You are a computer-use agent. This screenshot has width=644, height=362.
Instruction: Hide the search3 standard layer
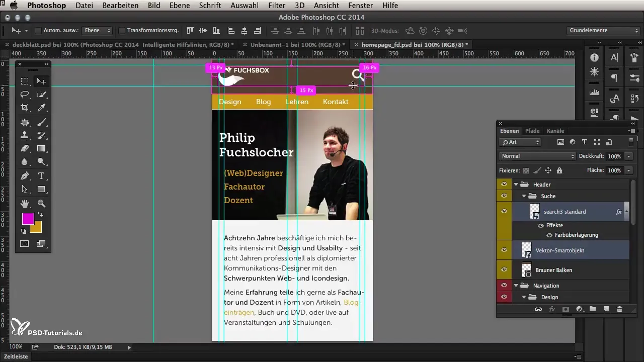click(x=504, y=212)
